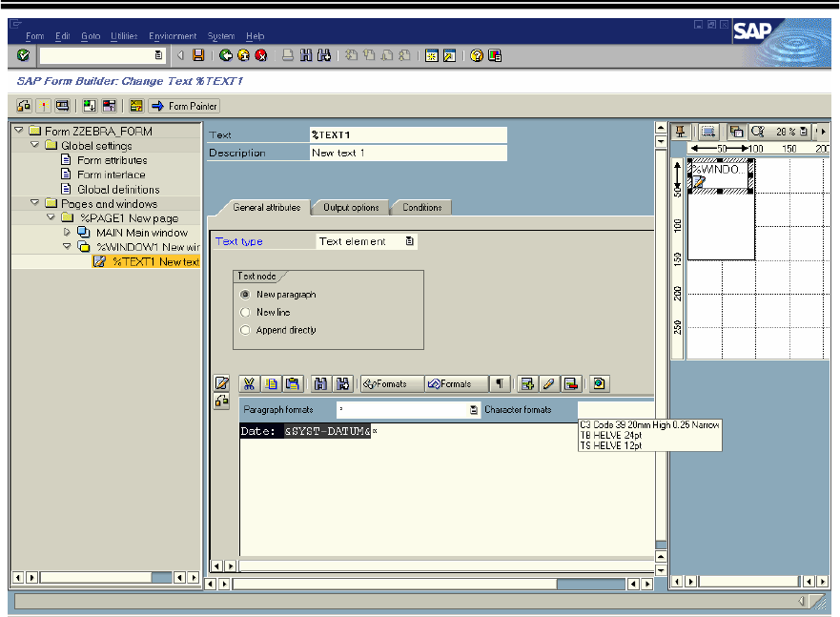Click the Save floppy disk icon
This screenshot has height=617, width=840.
[198, 55]
